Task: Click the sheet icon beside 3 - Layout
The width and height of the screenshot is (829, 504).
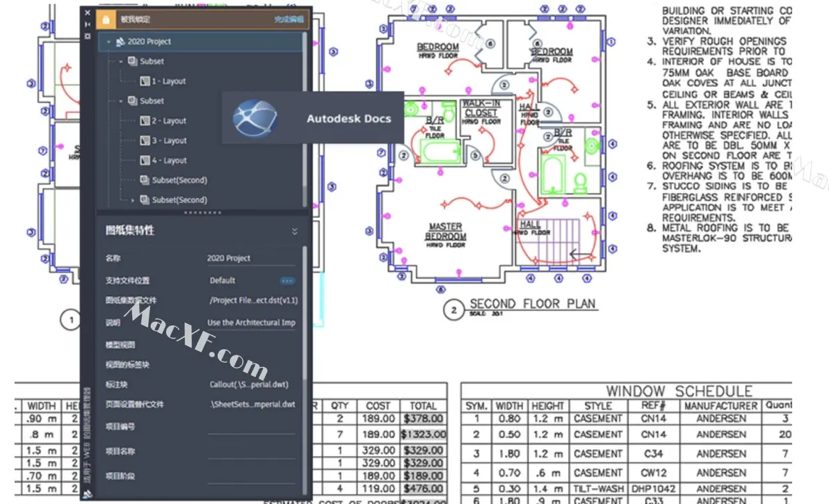Action: (x=145, y=140)
